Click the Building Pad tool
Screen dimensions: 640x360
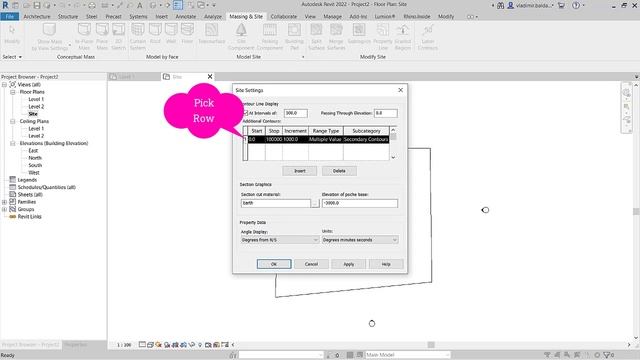tap(294, 37)
